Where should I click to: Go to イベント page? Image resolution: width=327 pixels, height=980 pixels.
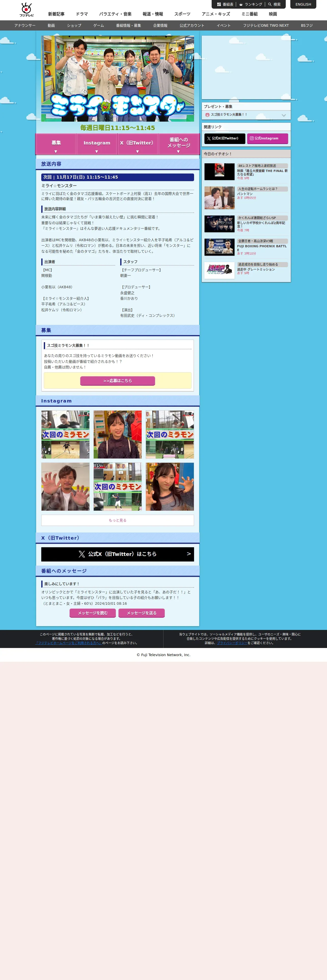(x=223, y=25)
